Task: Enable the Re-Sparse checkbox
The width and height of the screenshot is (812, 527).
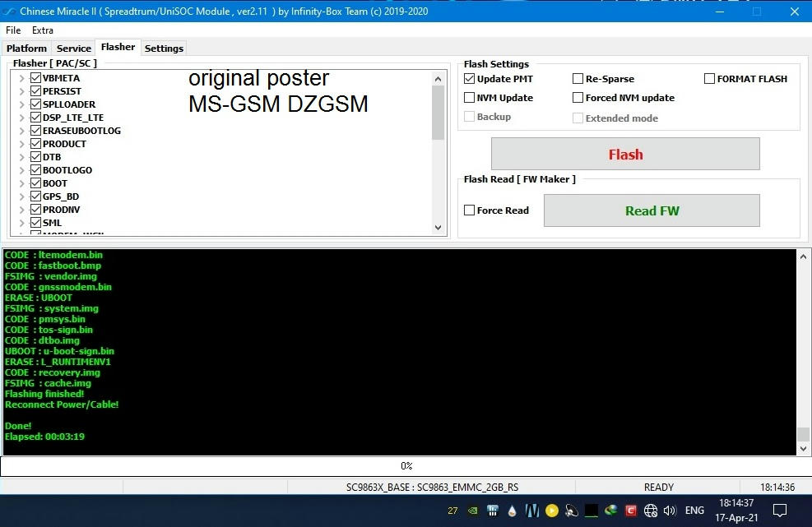Action: [578, 79]
